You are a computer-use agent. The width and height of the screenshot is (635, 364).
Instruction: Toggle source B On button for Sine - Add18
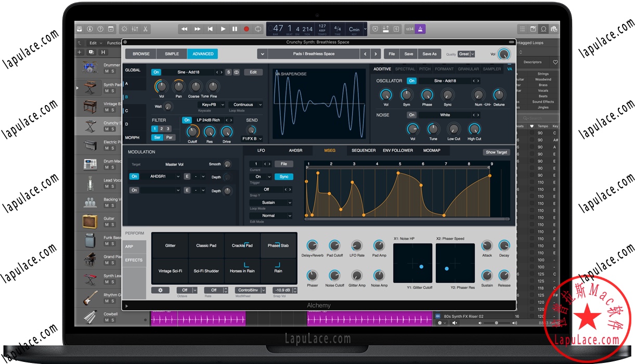(156, 72)
